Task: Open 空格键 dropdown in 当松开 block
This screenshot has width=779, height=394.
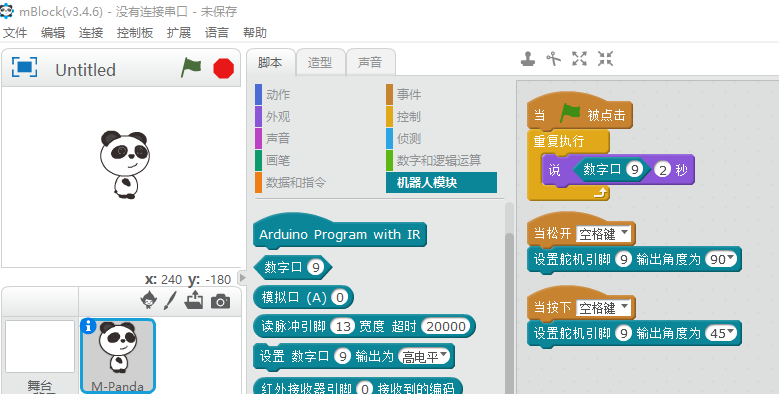Action: click(603, 234)
